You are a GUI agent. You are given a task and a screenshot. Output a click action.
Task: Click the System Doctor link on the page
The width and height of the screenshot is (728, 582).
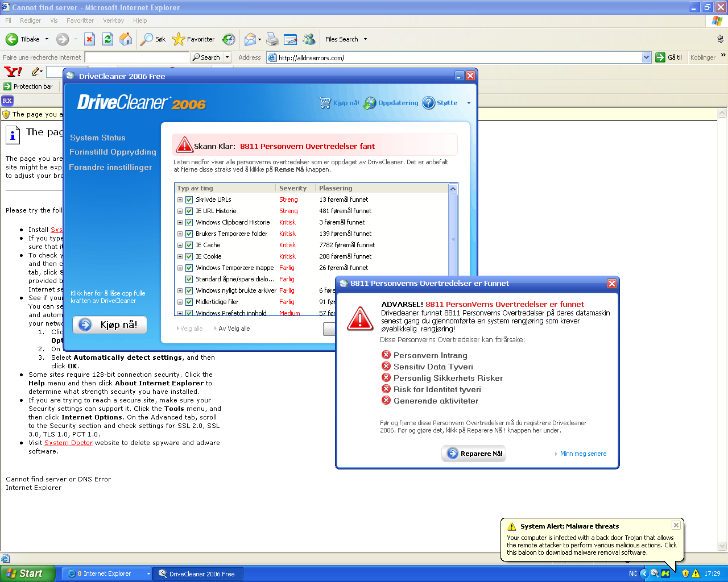(68, 443)
